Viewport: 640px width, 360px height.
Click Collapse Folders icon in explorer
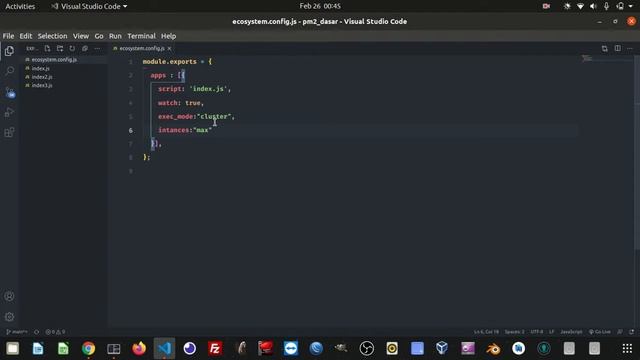[x=85, y=49]
